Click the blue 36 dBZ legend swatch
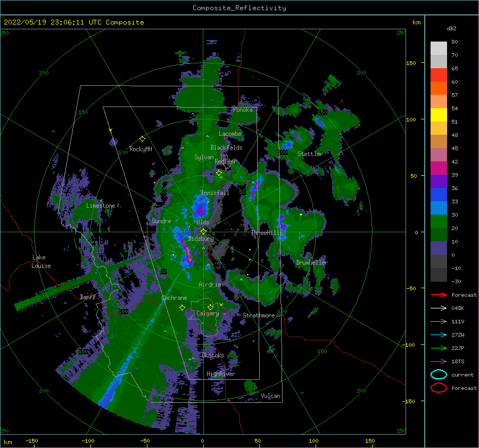This screenshot has width=479, height=448. coord(439,194)
